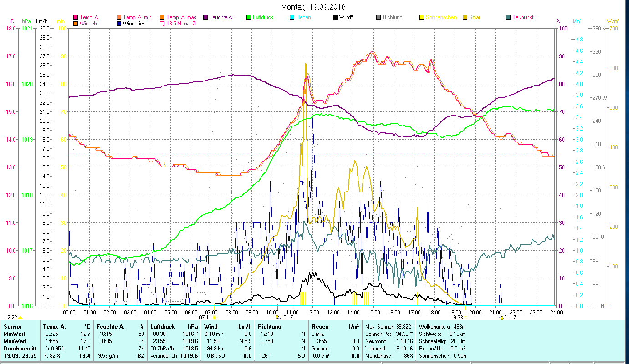Click the Neumond 01.10.16 entry
Image resolution: width=629 pixels, height=364 pixels.
pyautogui.click(x=389, y=341)
